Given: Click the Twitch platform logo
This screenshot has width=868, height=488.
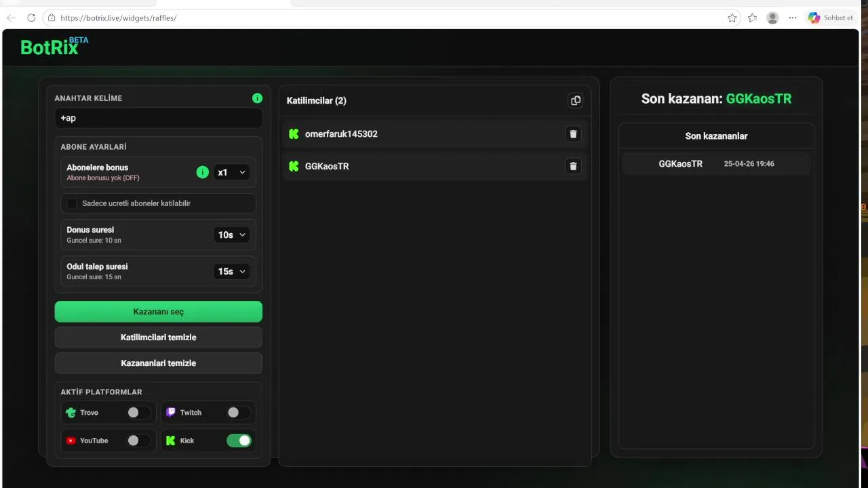Looking at the screenshot, I should tap(171, 412).
